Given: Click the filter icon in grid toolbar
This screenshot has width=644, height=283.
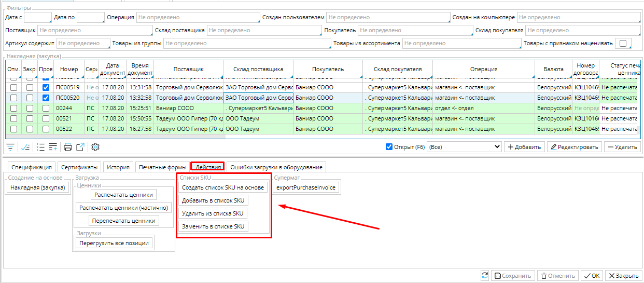Looking at the screenshot, I should [11, 147].
